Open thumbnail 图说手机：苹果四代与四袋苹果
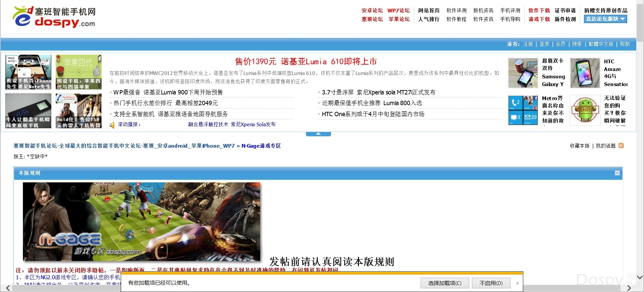644x292 pixels. (78, 72)
